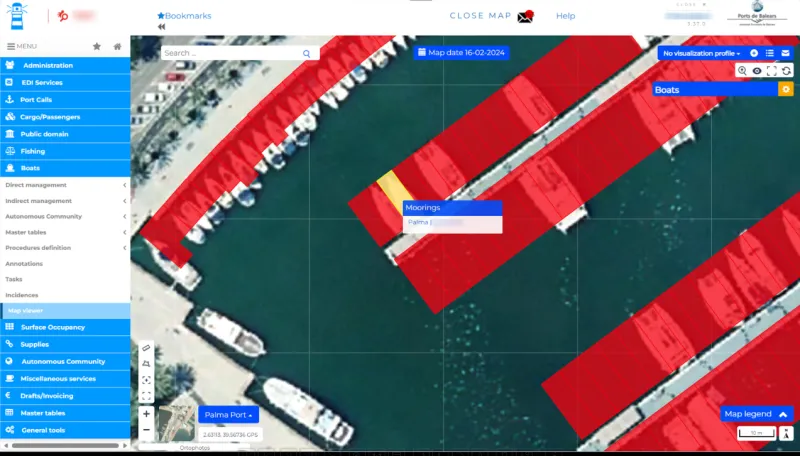
Task: Open the Administration menu
Action: [x=65, y=65]
